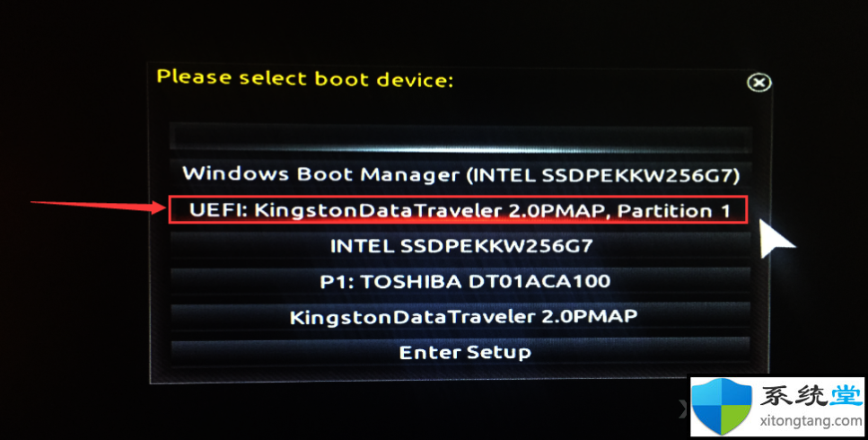This screenshot has width=868, height=440.
Task: Click 'Partition 1' text in highlighted entry
Action: point(674,211)
